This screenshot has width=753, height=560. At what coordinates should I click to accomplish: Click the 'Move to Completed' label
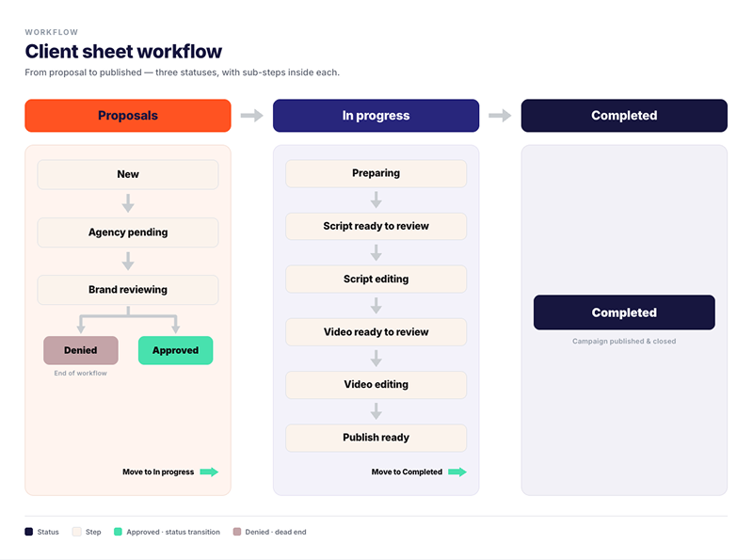coord(407,472)
